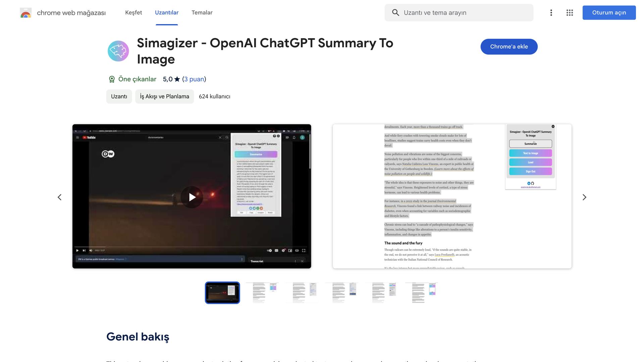Play the promo video preview

pos(192,197)
